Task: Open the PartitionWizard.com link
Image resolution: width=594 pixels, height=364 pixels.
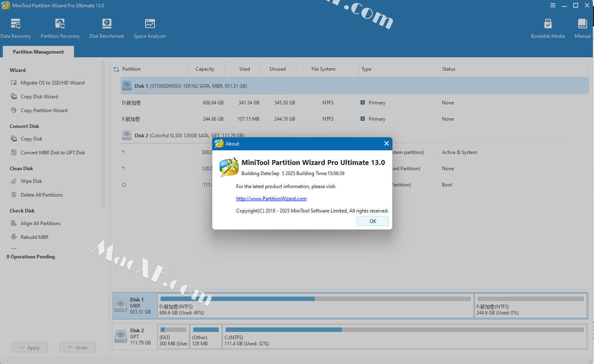Action: pyautogui.click(x=271, y=199)
